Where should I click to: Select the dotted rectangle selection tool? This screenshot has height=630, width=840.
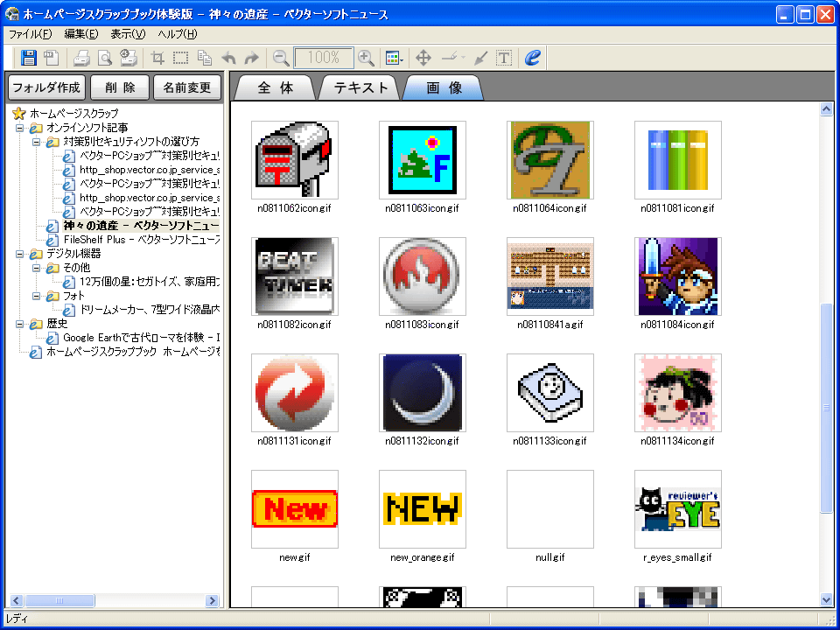point(180,58)
